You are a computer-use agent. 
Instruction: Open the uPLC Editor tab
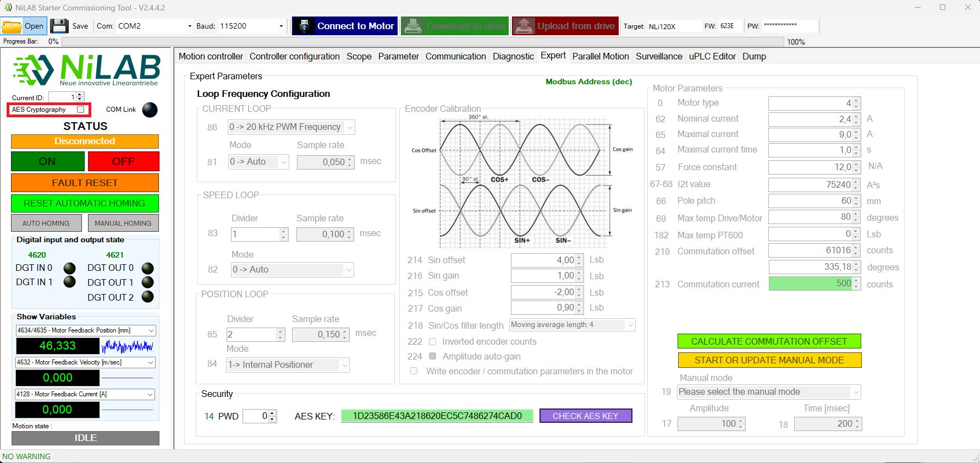click(712, 56)
